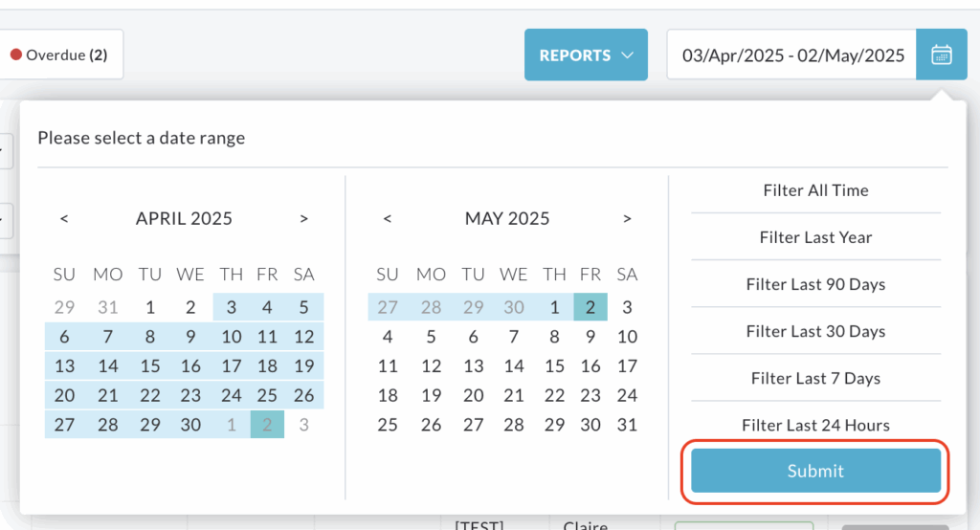The height and width of the screenshot is (530, 980).
Task: Select May 20 in the May calendar
Action: pyautogui.click(x=473, y=395)
